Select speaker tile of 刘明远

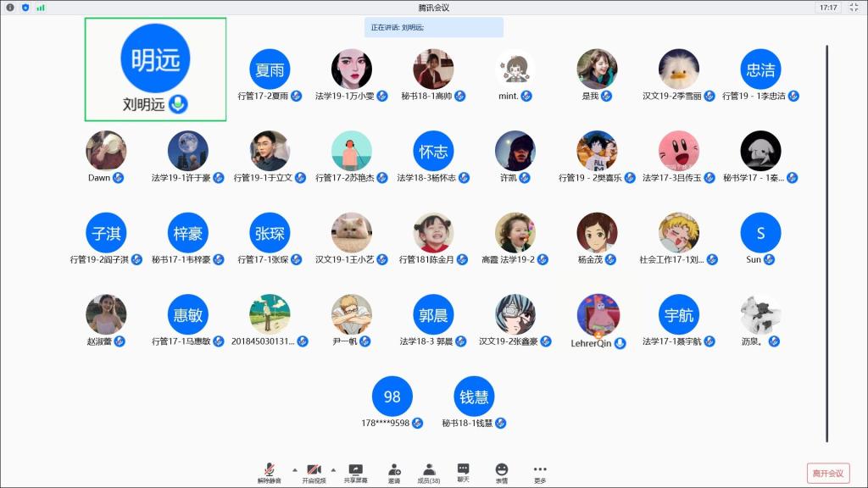coord(155,69)
